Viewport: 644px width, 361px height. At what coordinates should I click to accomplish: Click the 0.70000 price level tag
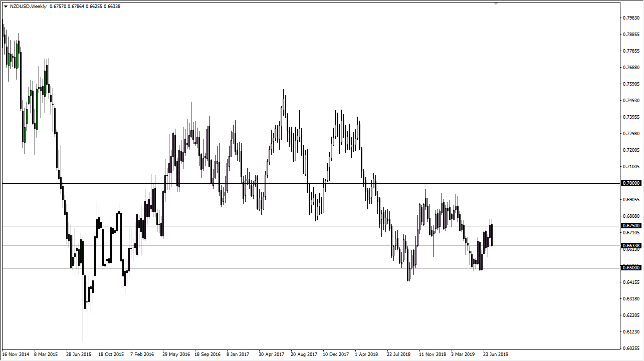point(631,183)
